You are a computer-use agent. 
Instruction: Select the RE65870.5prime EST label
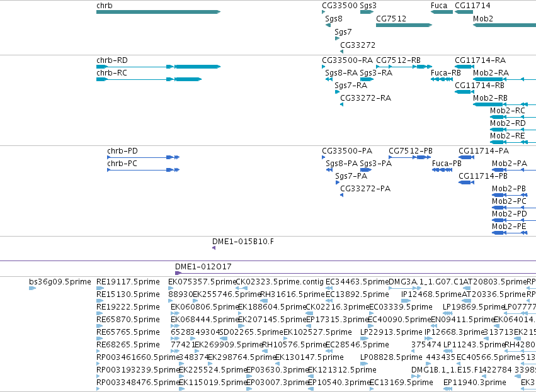[x=128, y=320]
